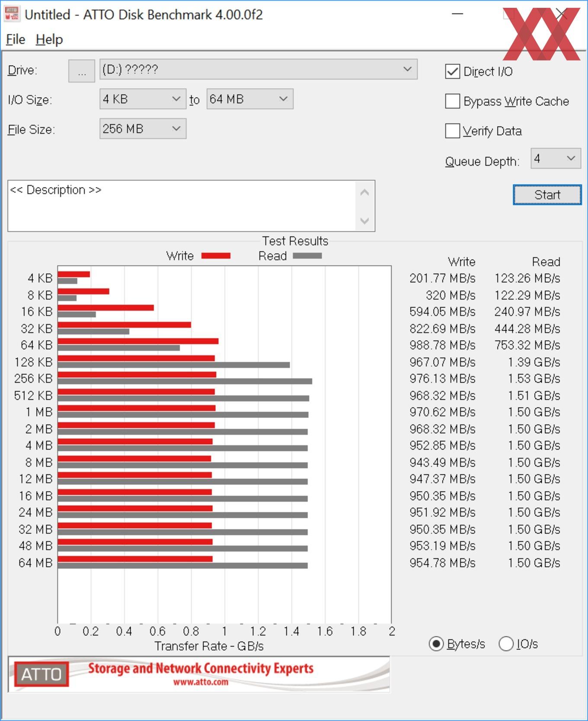This screenshot has width=588, height=721.
Task: Click the Start button
Action: [x=547, y=195]
